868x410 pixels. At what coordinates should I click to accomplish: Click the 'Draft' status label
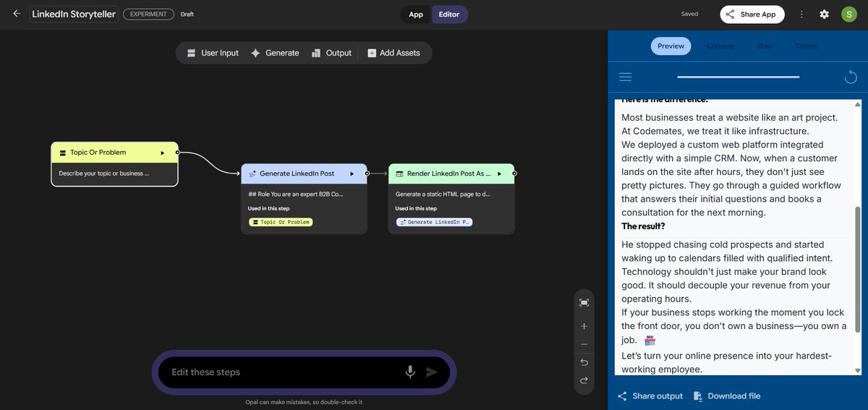click(x=187, y=14)
